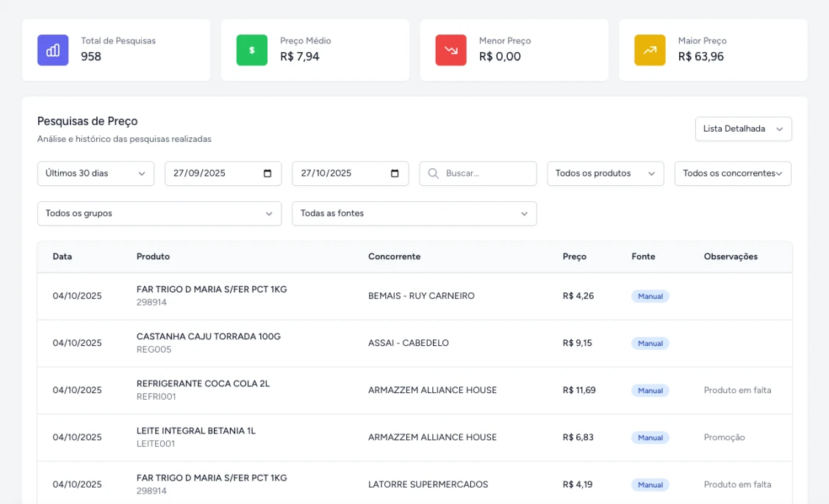Click the Data column header
Image resolution: width=829 pixels, height=504 pixels.
[62, 256]
